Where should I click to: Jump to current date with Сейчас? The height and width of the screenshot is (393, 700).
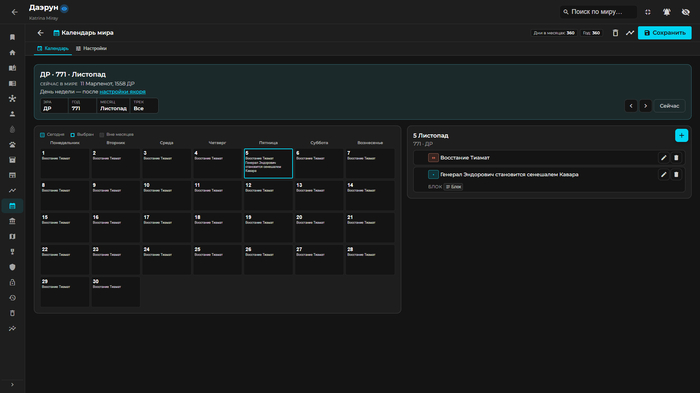click(669, 106)
